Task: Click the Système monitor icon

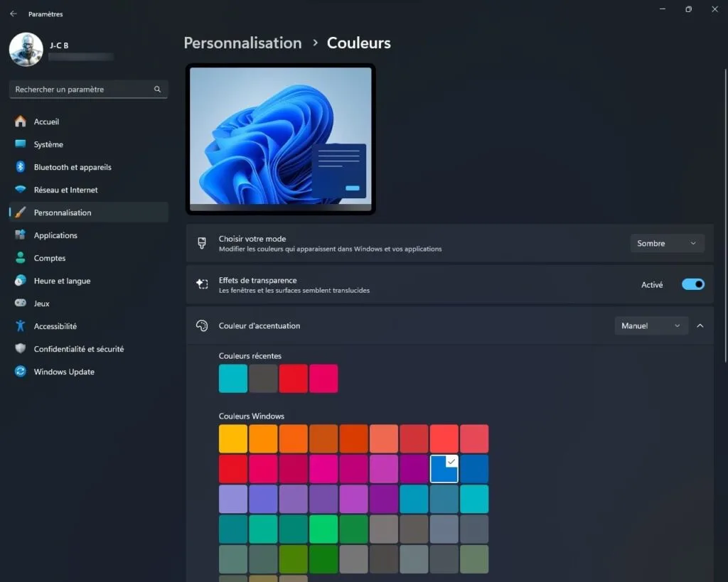Action: [x=21, y=144]
